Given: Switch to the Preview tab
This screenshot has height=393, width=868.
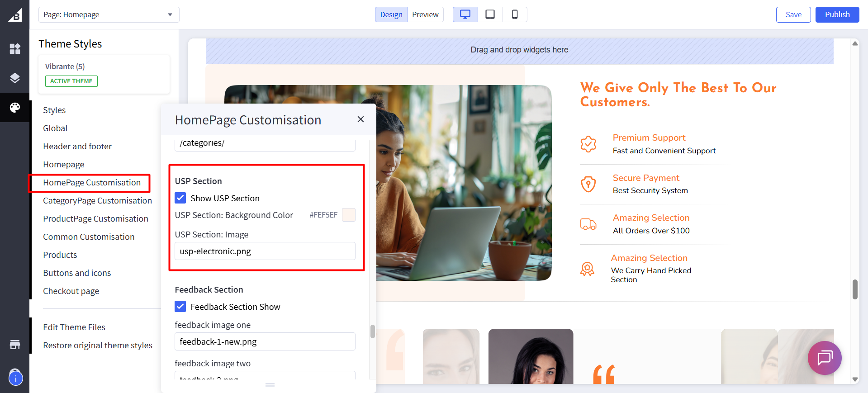Looking at the screenshot, I should [425, 14].
